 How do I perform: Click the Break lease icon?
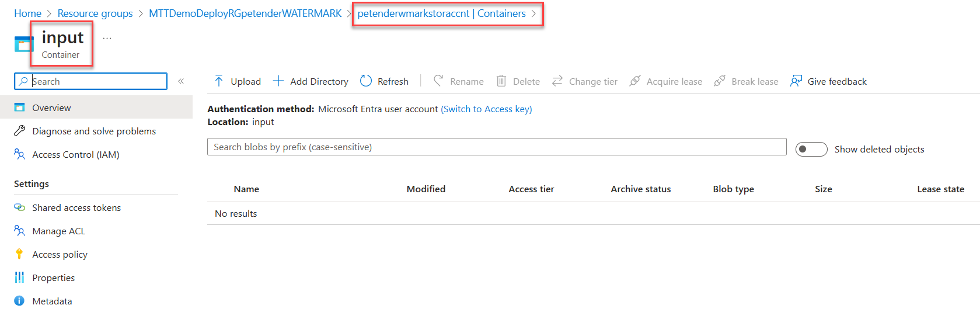click(x=720, y=81)
